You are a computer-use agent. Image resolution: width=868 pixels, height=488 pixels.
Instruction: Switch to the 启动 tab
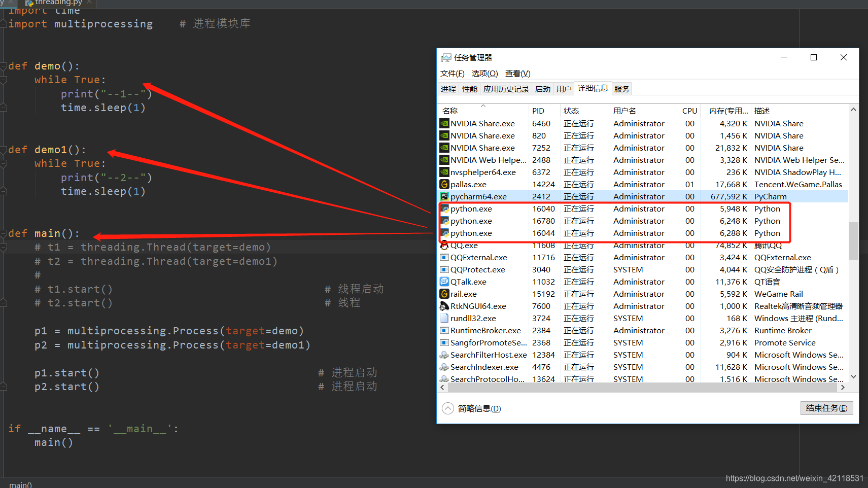pos(543,89)
